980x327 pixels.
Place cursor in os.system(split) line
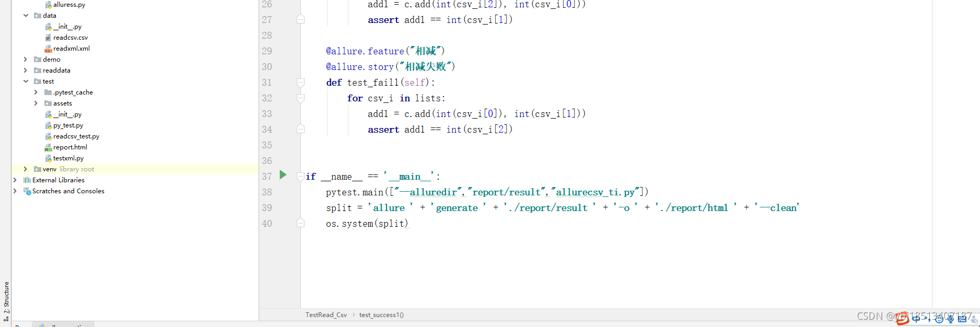click(367, 224)
